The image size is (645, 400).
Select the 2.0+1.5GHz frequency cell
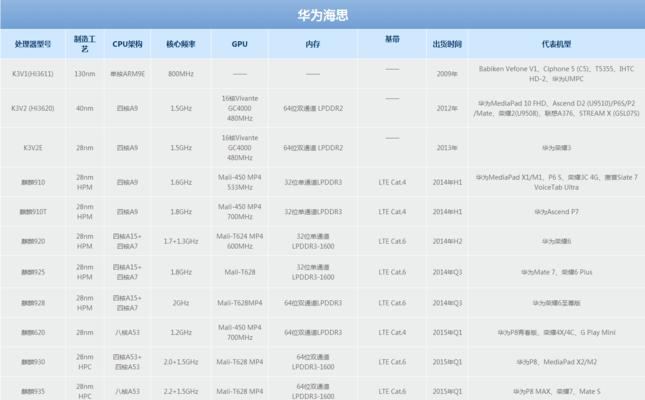pyautogui.click(x=181, y=362)
